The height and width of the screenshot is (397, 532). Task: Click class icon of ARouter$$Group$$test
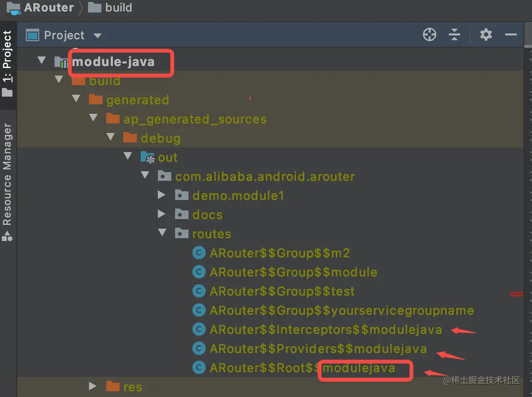199,291
